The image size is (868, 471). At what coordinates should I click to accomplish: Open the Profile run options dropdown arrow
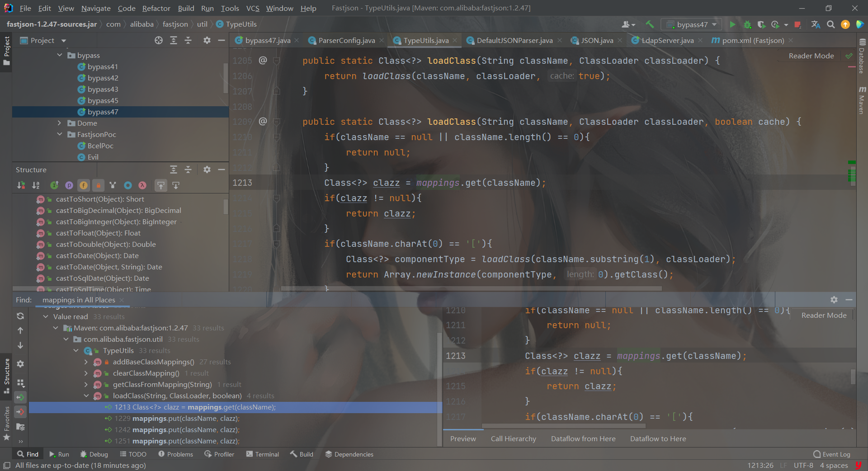tap(786, 25)
